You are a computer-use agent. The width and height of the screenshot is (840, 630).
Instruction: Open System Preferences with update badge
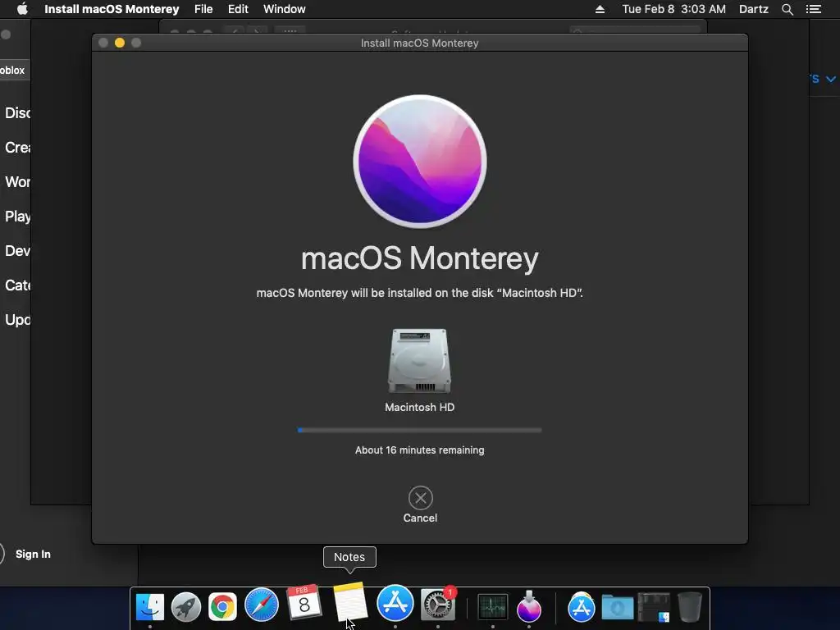point(438,605)
